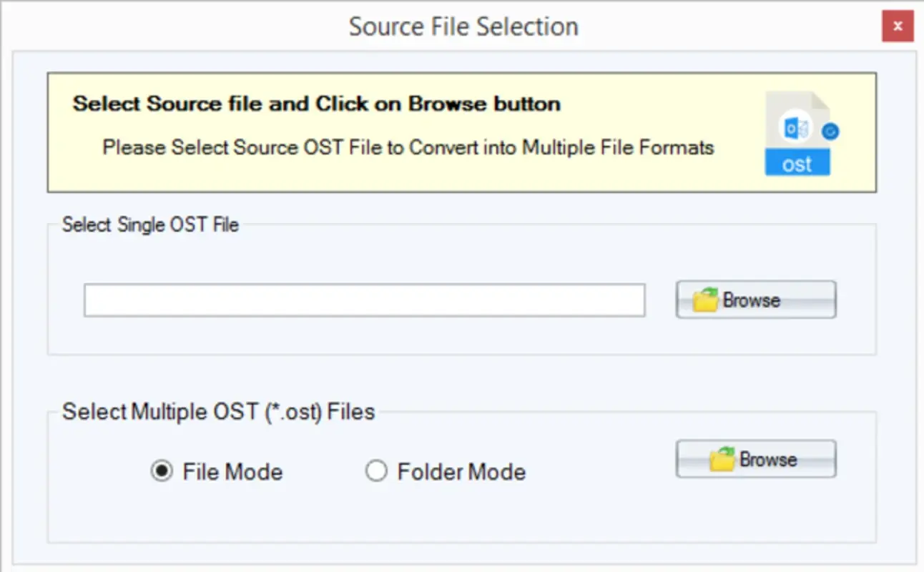This screenshot has width=924, height=572.
Task: Click the Select Single OST File group label
Action: pos(149,224)
